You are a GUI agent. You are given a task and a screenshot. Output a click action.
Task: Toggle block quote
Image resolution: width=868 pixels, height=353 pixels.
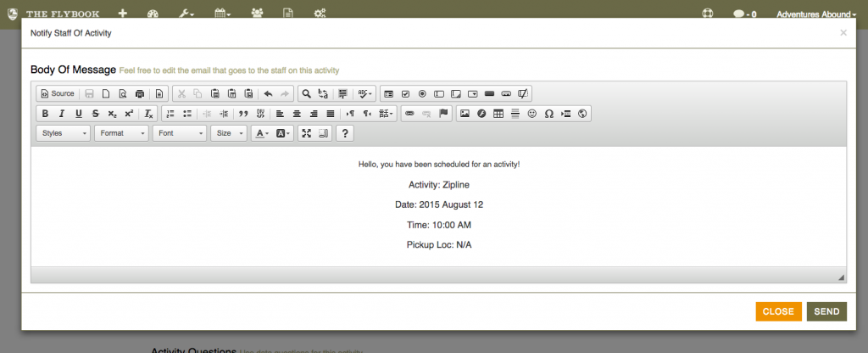(x=243, y=114)
